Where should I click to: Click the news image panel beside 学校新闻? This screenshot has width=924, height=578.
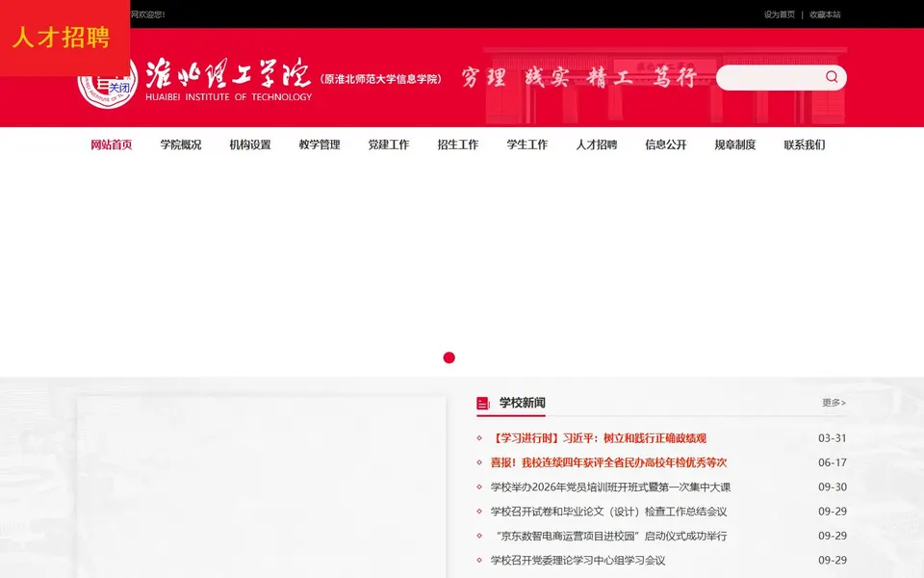click(261, 486)
